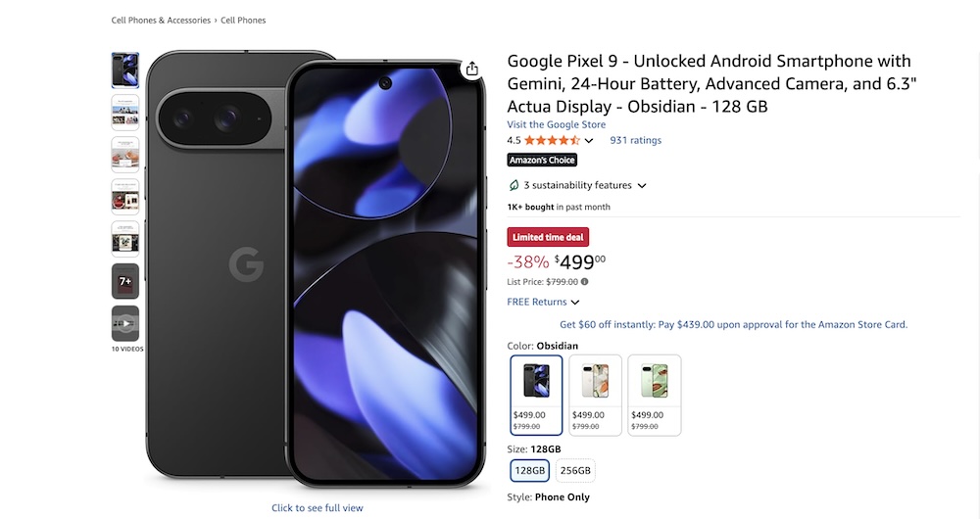Viewport: 980px width, 519px height.
Task: Open the Cell Phones breadcrumb link
Action: tap(243, 20)
